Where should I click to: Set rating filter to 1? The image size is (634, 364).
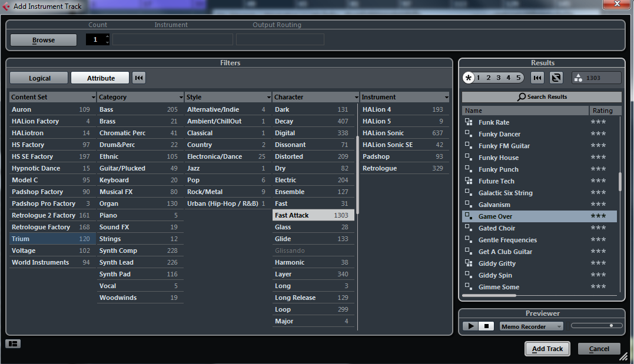click(479, 78)
